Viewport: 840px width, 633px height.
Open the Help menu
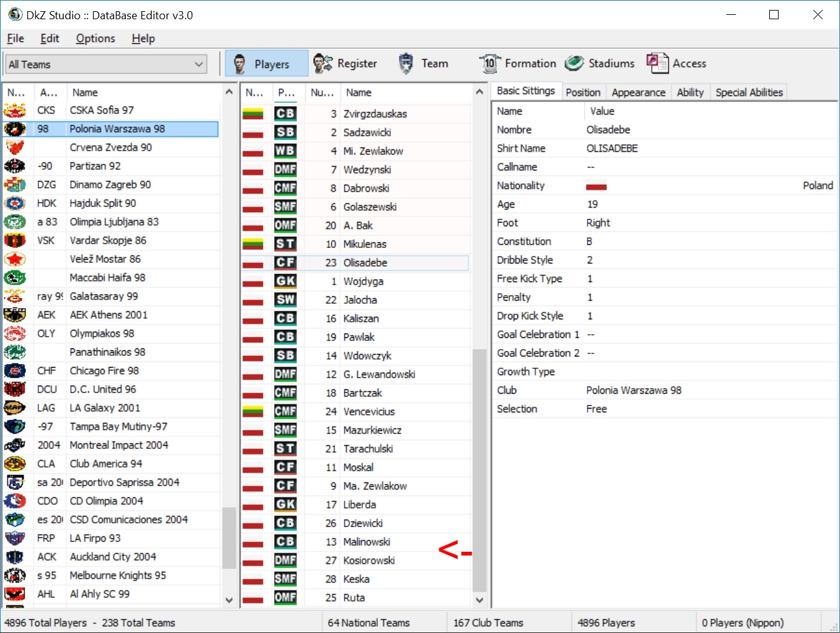pos(143,38)
